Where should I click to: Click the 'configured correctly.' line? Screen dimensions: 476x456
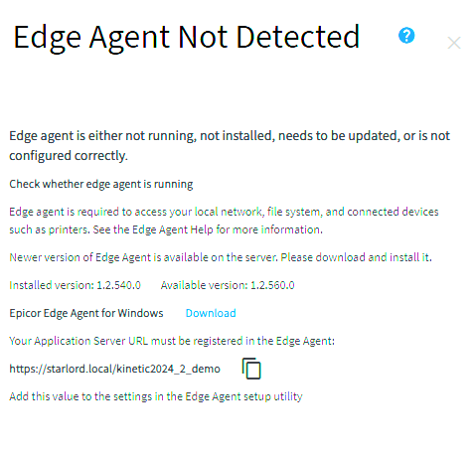(x=69, y=156)
